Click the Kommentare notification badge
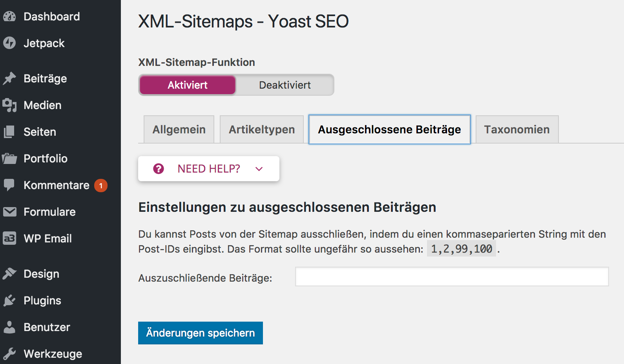Screen dimensions: 624x364 pyautogui.click(x=101, y=186)
